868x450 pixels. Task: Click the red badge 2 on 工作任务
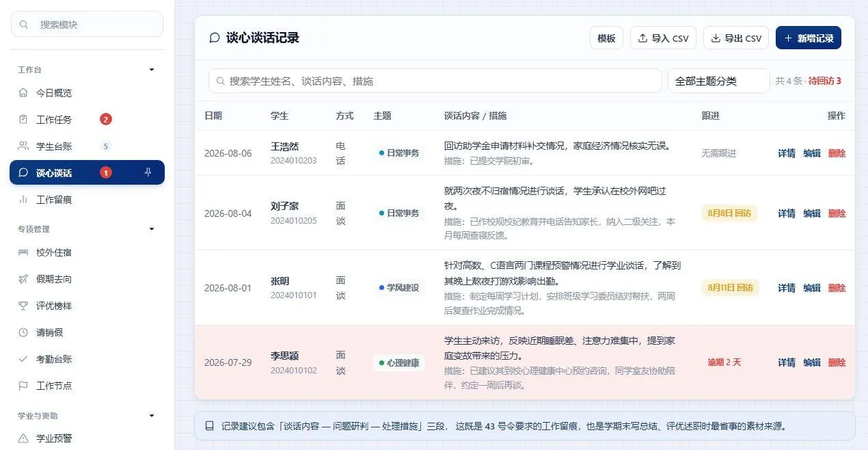point(106,119)
